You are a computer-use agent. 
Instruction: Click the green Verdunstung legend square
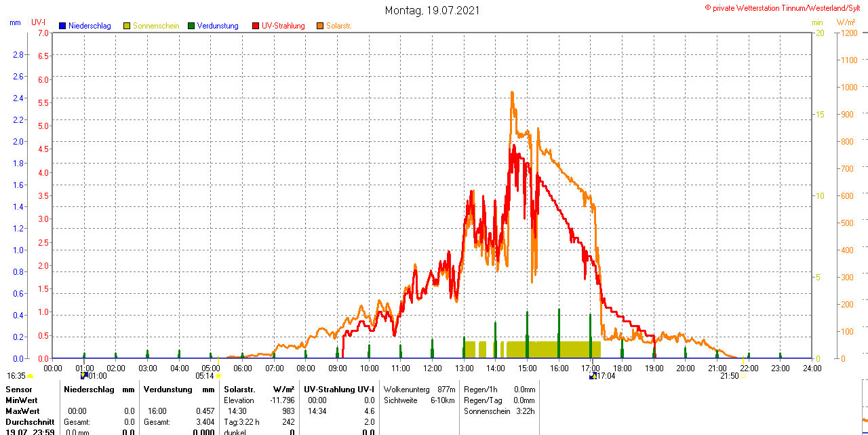[191, 26]
